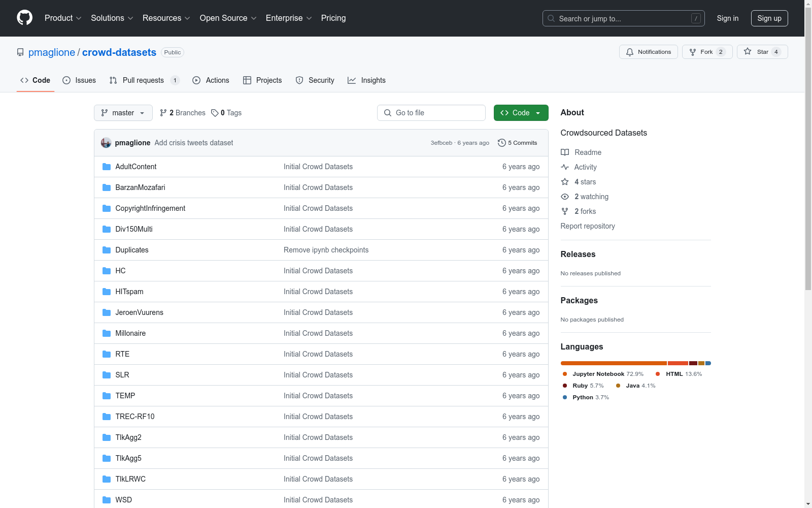Switch to the Issues tab
Viewport: 812px width, 508px height.
click(79, 80)
